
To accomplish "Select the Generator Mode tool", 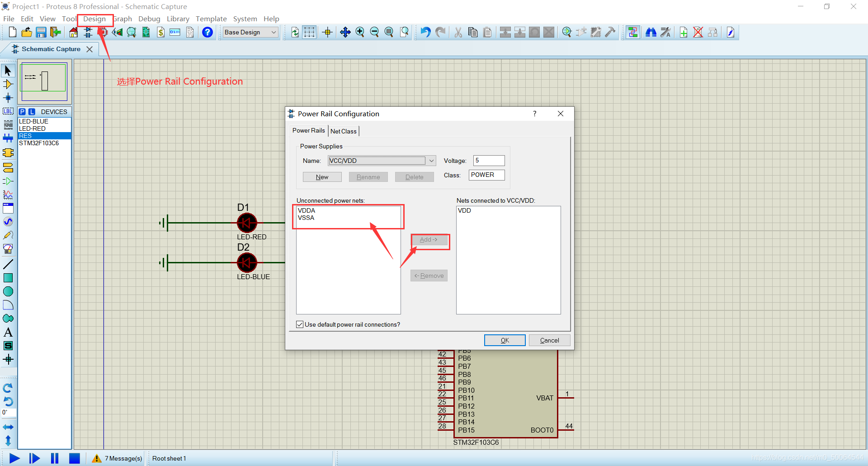I will tap(8, 222).
